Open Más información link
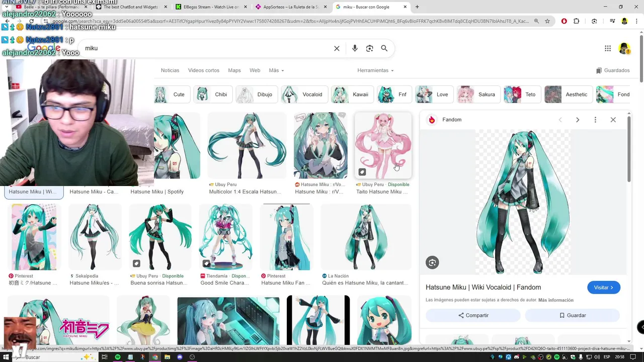This screenshot has height=362, width=644. click(x=556, y=300)
